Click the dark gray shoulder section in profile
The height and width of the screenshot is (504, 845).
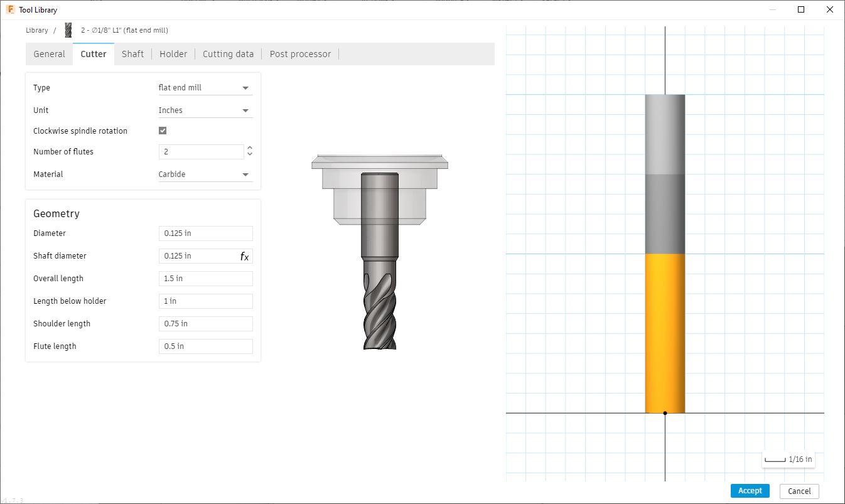pos(665,214)
